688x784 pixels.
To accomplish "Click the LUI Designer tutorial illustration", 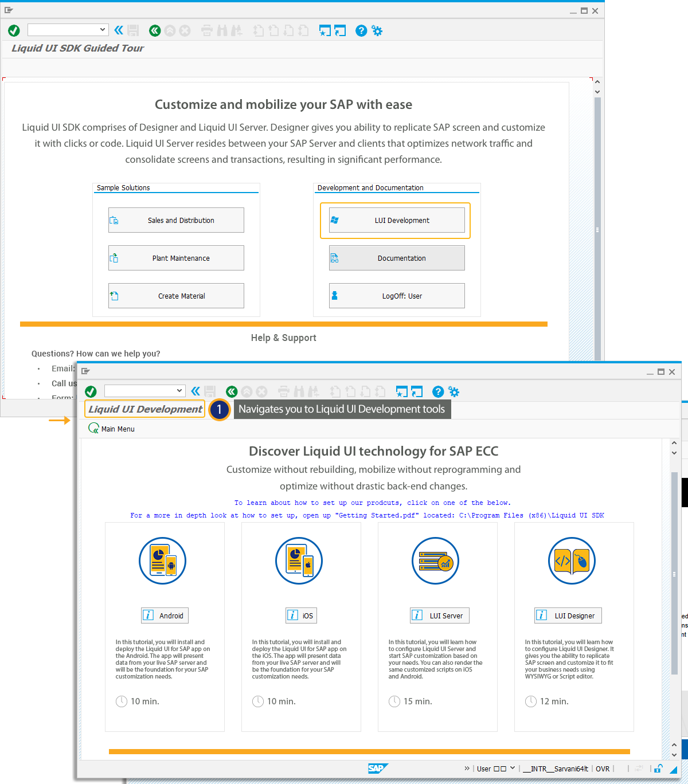I will [572, 560].
